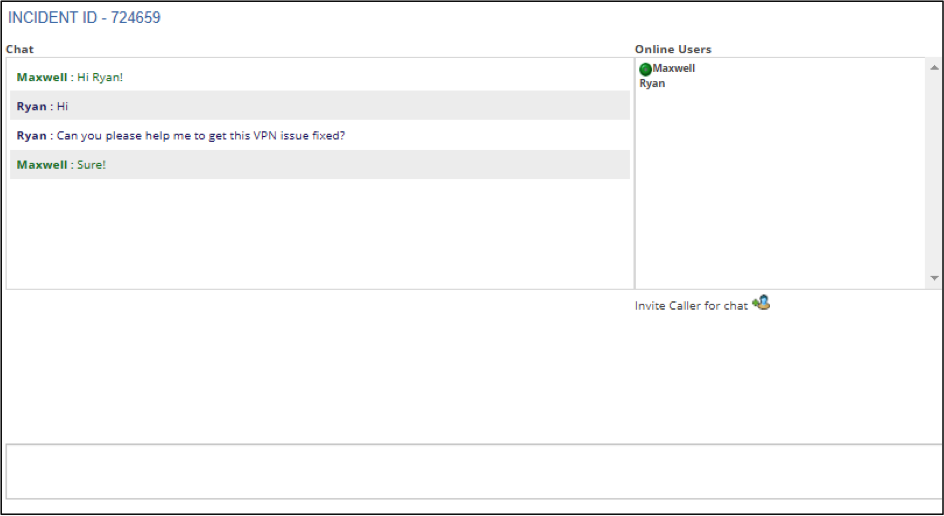944x516 pixels.
Task: Click the Invite Caller for chat icon
Action: click(761, 302)
